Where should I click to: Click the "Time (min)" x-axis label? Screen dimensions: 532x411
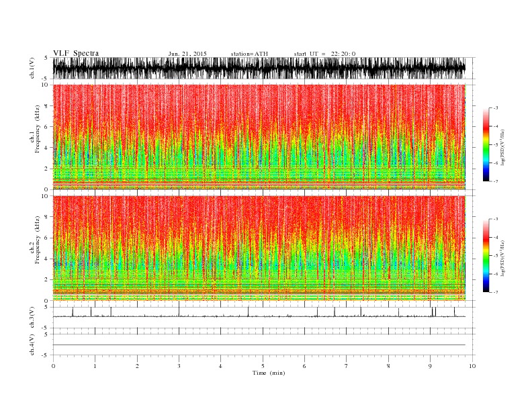tap(269, 373)
